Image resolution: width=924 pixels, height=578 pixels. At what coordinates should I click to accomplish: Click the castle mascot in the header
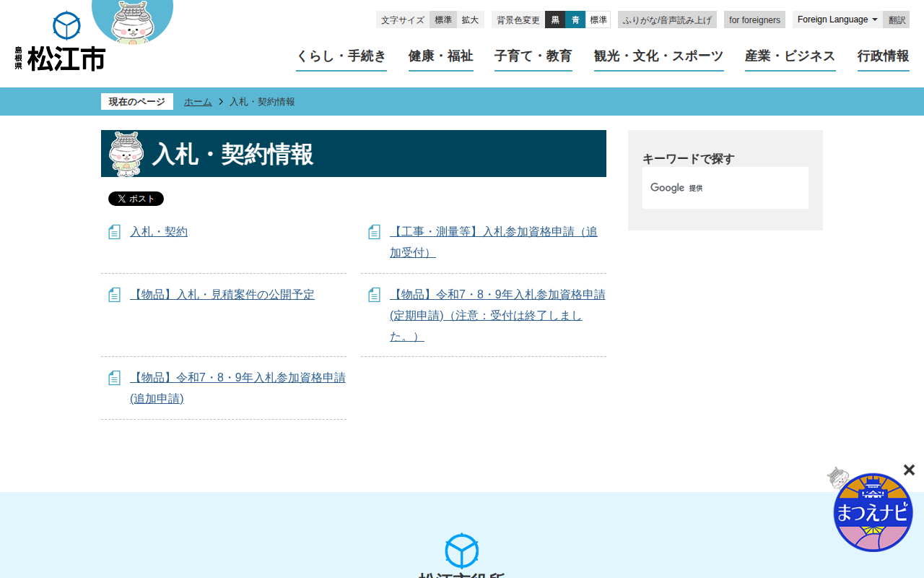pos(133,22)
